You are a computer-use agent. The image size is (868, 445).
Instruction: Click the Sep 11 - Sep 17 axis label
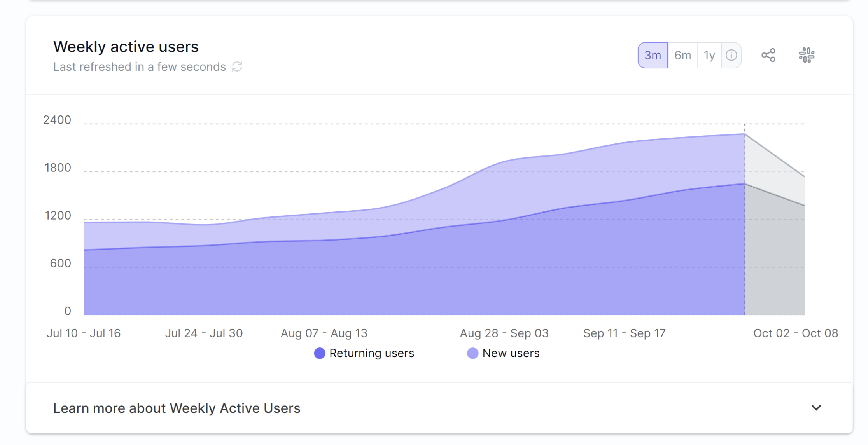pyautogui.click(x=624, y=333)
